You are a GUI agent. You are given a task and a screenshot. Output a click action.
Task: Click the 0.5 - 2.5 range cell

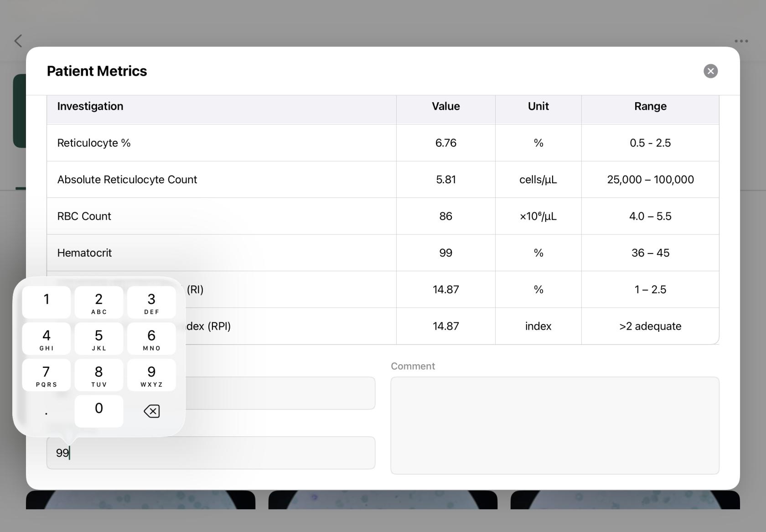650,143
